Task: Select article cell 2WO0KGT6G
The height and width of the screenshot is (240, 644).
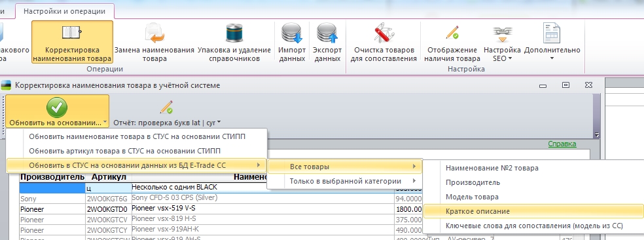Action: [109, 199]
